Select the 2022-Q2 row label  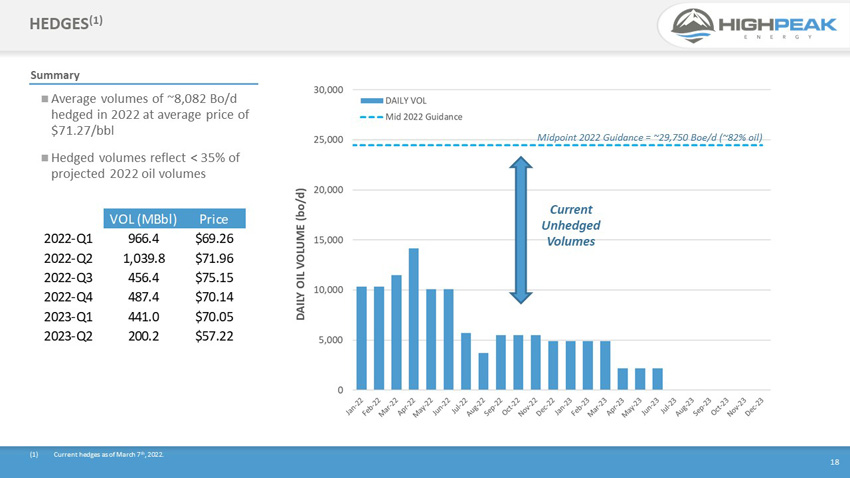coord(68,258)
